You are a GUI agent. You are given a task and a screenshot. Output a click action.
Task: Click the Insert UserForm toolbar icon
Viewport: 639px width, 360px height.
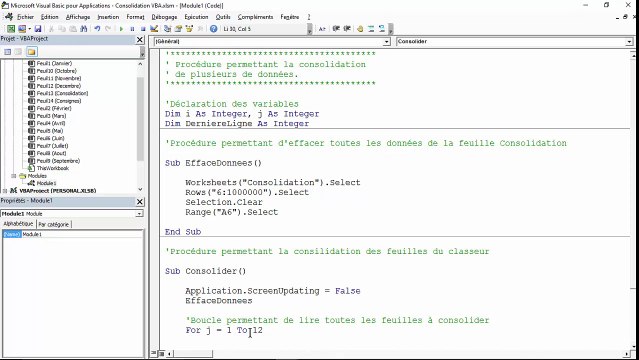22,29
